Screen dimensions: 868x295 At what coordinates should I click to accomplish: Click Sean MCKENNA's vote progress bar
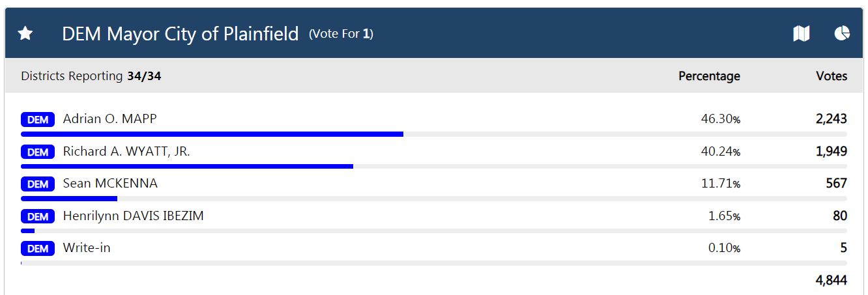tap(69, 198)
